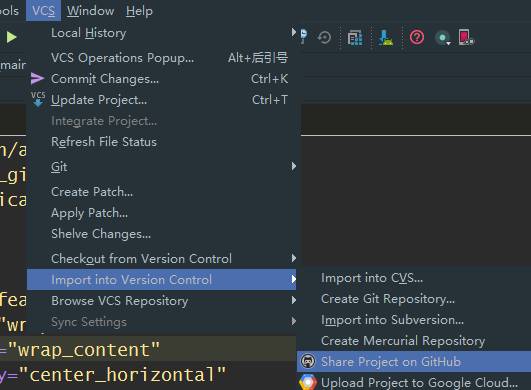This screenshot has height=390, width=531.
Task: Click the Ctrl+K shortcut label
Action: click(x=270, y=79)
